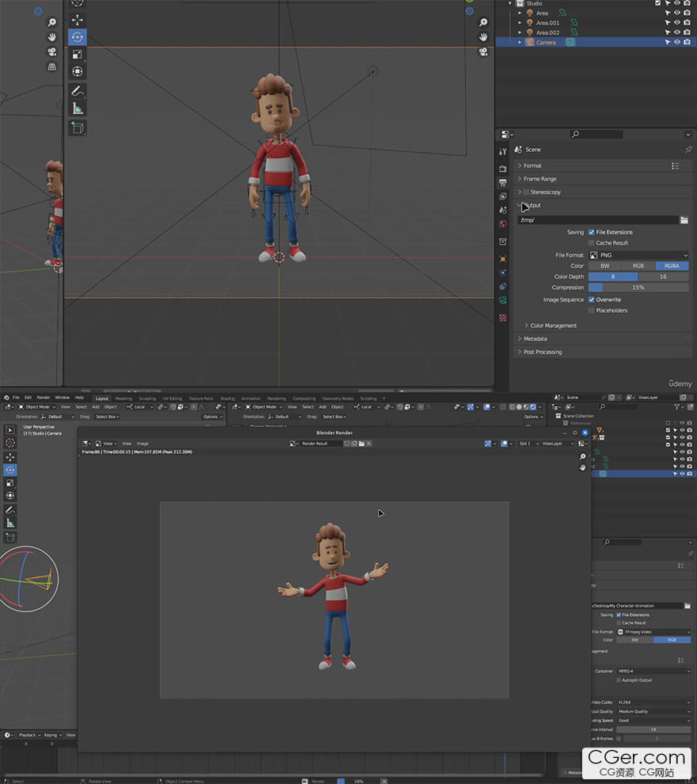Set Color Depth to 16
This screenshot has height=784, width=697.
tap(663, 276)
